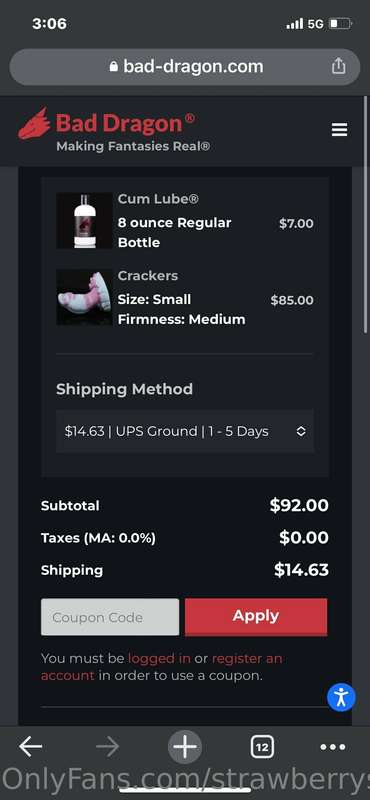Follow the 'register an account' link
Viewport: 370px width, 800px height.
[161, 667]
